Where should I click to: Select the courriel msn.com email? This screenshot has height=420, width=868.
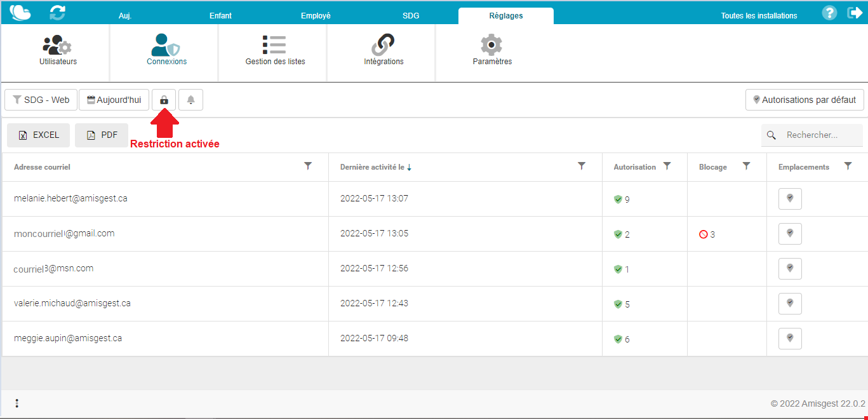click(x=53, y=268)
